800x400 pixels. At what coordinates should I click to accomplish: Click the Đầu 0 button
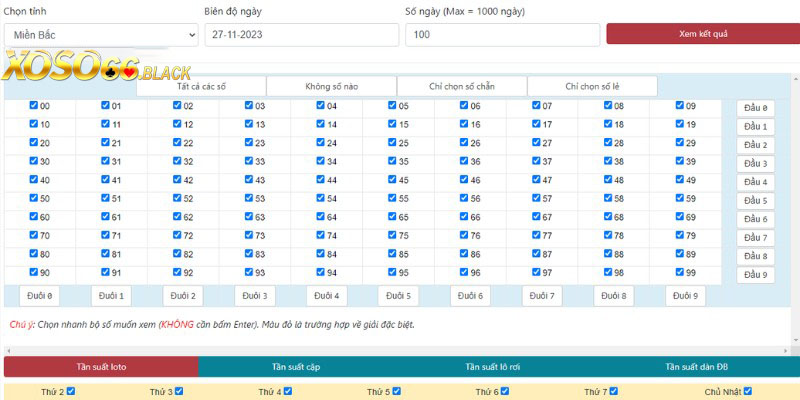tap(756, 108)
